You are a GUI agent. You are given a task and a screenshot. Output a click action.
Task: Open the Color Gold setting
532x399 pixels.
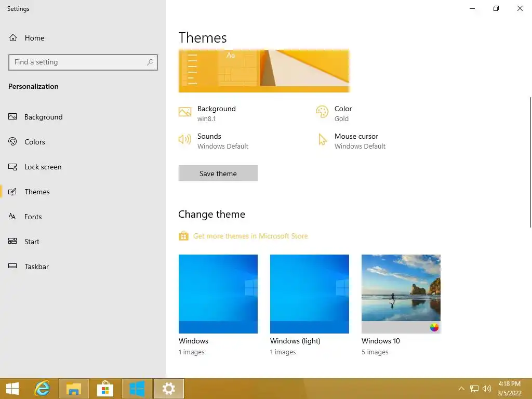334,113
